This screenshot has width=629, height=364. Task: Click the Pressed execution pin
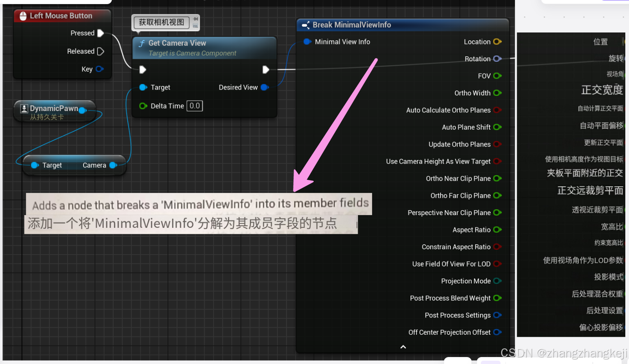coord(100,33)
